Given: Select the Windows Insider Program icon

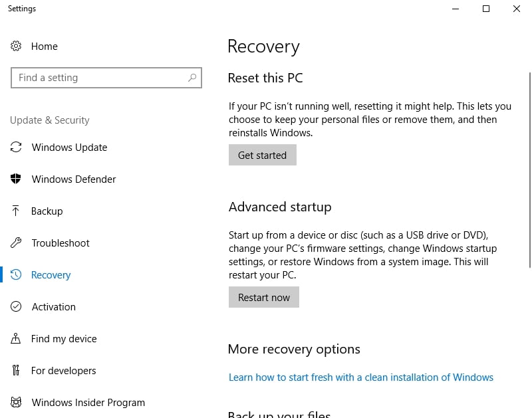Looking at the screenshot, I should click(x=15, y=402).
